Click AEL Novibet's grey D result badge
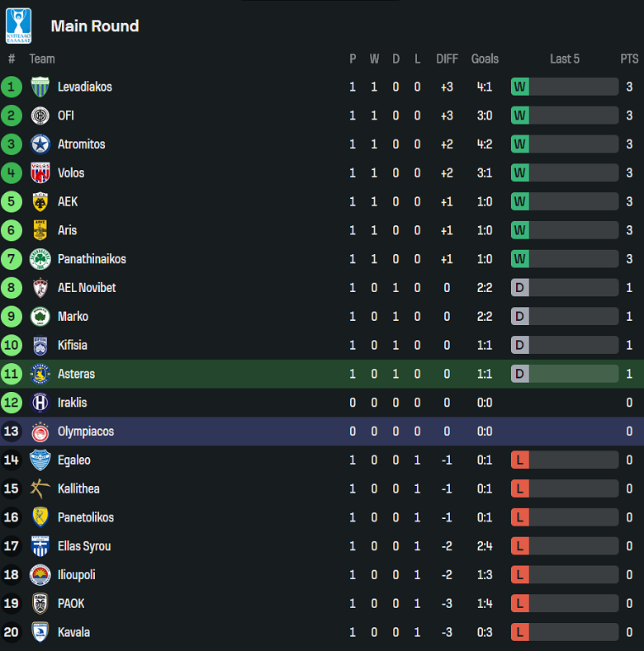Viewport: 644px width, 651px height. (x=519, y=288)
